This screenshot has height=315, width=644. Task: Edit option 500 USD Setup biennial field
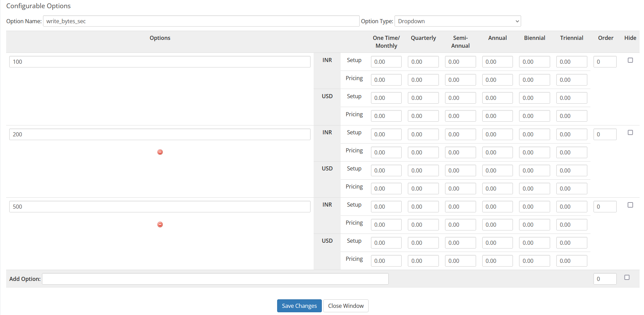pos(534,243)
